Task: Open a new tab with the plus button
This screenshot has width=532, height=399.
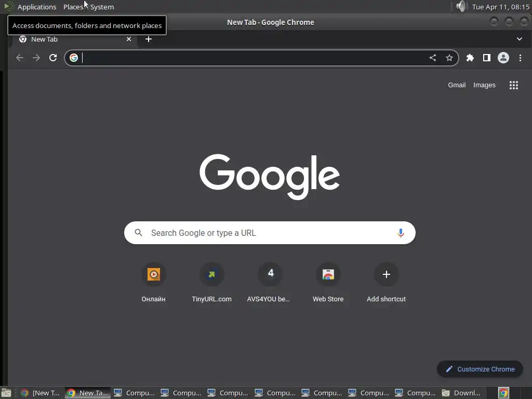Action: point(148,39)
